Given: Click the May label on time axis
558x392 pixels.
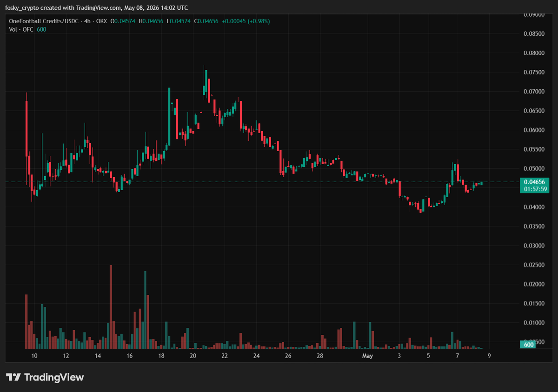Looking at the screenshot, I should [x=367, y=356].
